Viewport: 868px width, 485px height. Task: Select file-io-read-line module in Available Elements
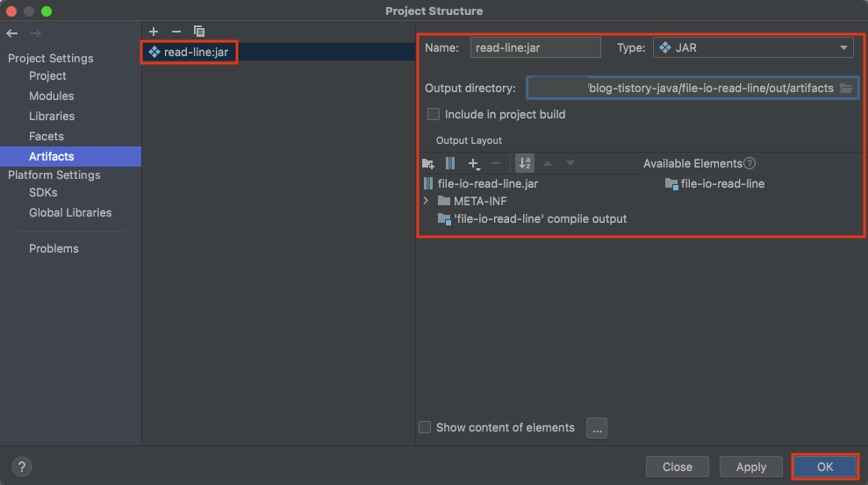click(714, 183)
